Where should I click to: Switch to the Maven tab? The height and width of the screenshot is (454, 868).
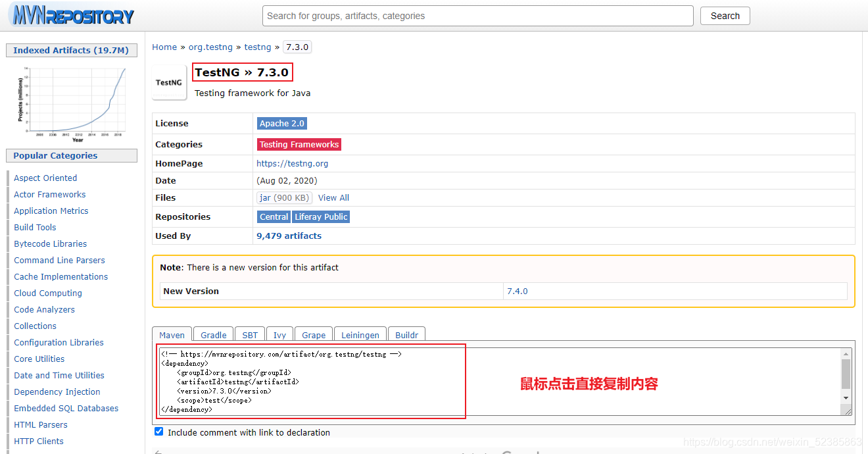click(172, 334)
